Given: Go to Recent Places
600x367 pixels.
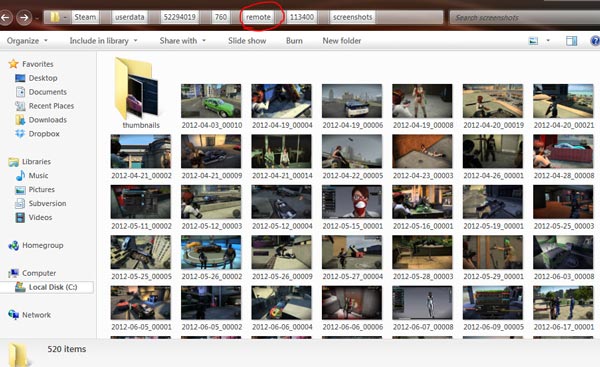Looking at the screenshot, I should click(44, 106).
